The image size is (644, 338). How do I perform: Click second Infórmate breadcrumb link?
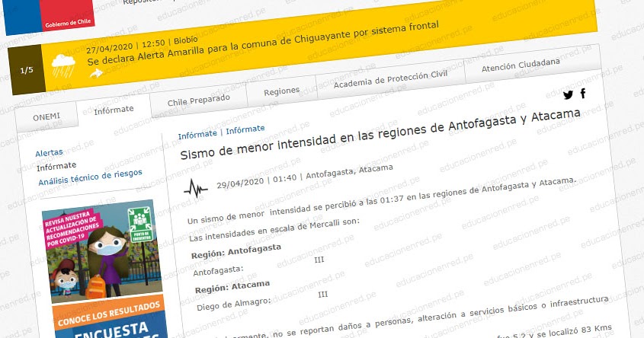[245, 129]
